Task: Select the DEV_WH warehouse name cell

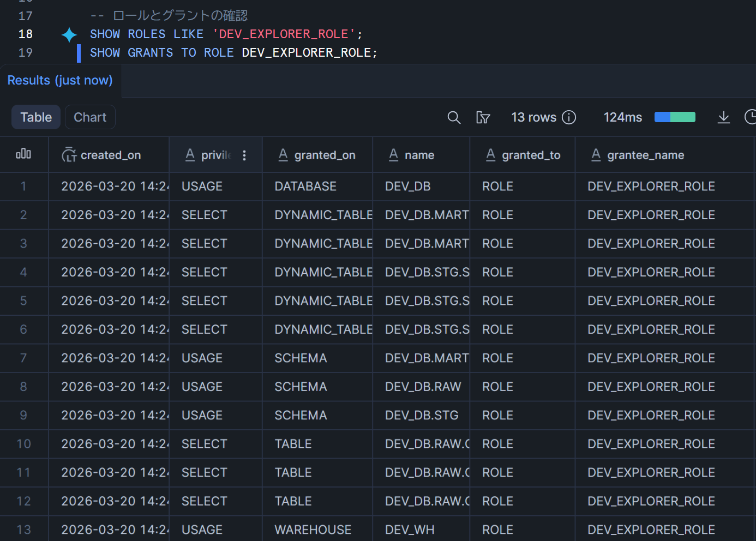Action: point(410,530)
